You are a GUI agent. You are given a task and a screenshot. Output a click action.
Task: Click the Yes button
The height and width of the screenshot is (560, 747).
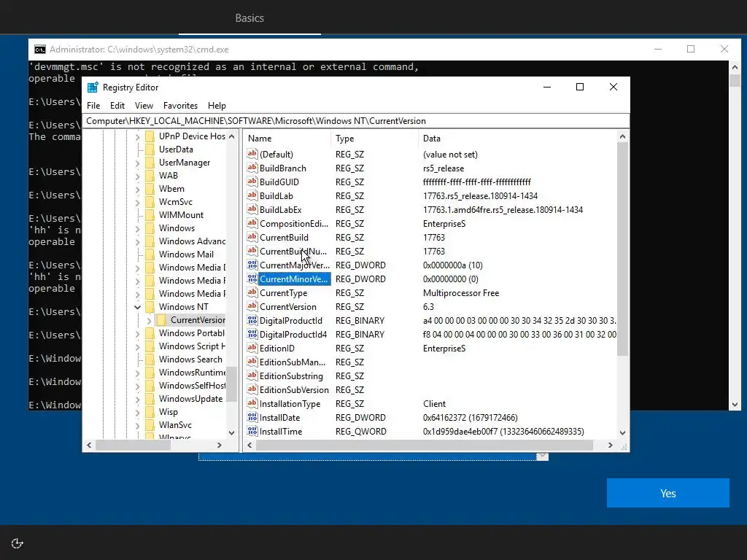coord(668,493)
